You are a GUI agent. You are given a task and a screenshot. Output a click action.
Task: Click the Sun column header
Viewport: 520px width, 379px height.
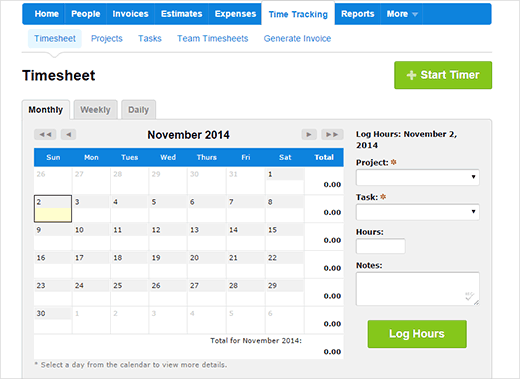[53, 157]
